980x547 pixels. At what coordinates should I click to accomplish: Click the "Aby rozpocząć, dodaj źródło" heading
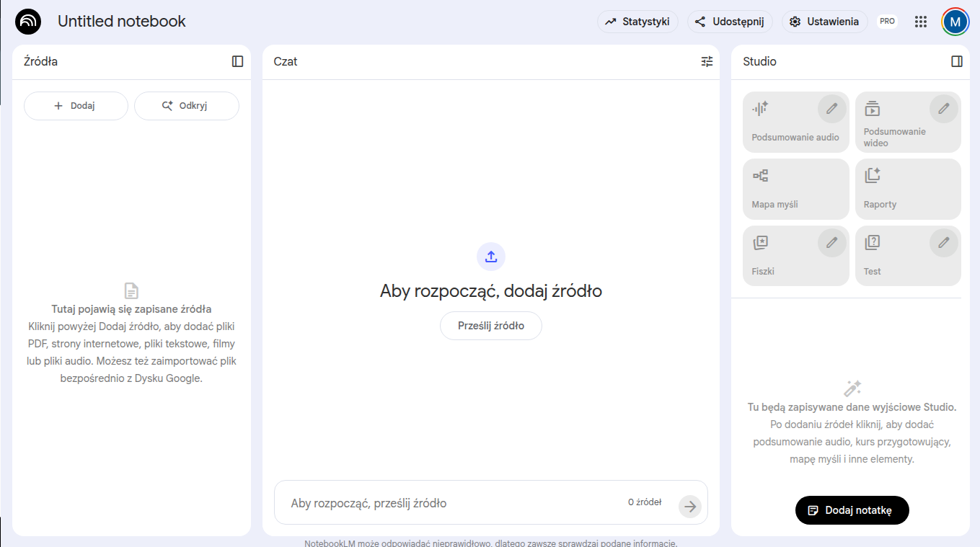[491, 291]
